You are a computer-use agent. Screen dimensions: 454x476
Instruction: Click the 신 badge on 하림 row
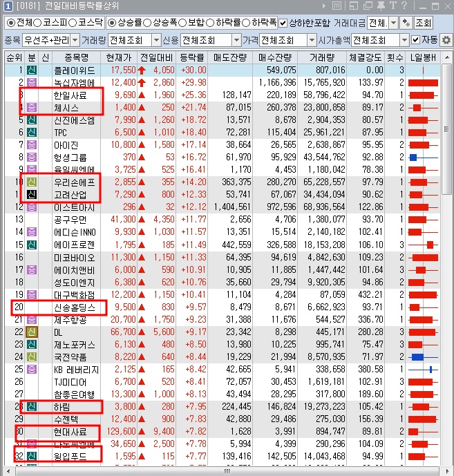coord(32,407)
